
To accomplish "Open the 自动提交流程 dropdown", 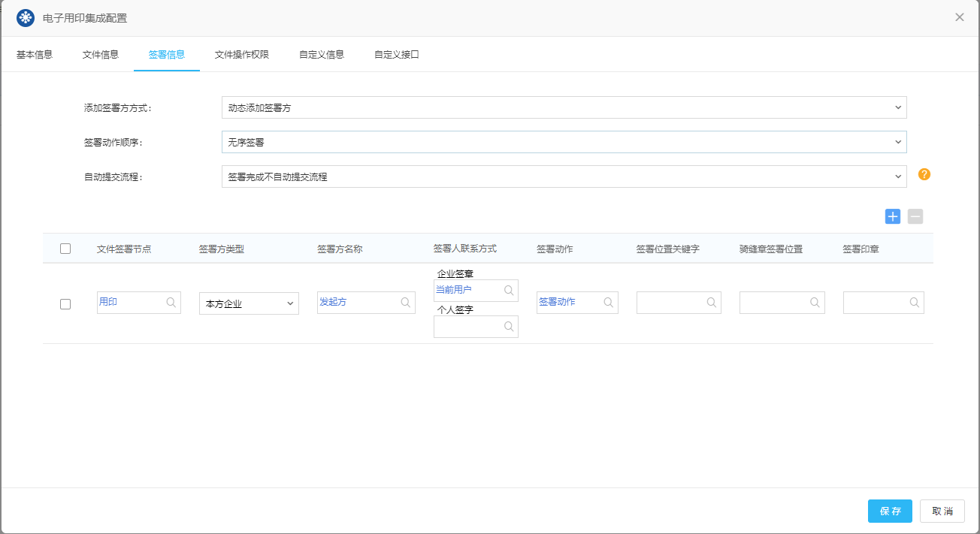I will [564, 176].
